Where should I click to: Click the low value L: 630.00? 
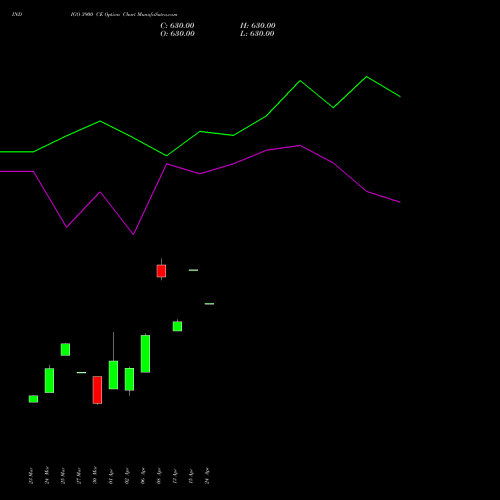click(257, 34)
